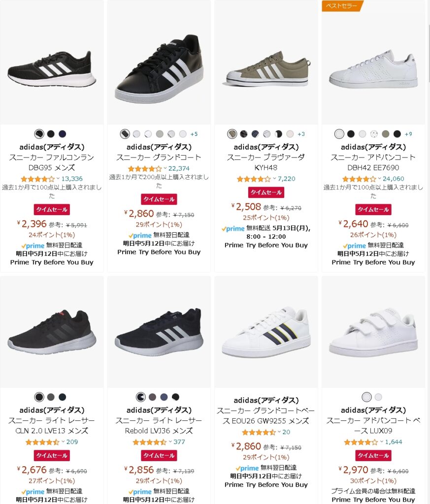Open the 24,060 reviews link

393,179
